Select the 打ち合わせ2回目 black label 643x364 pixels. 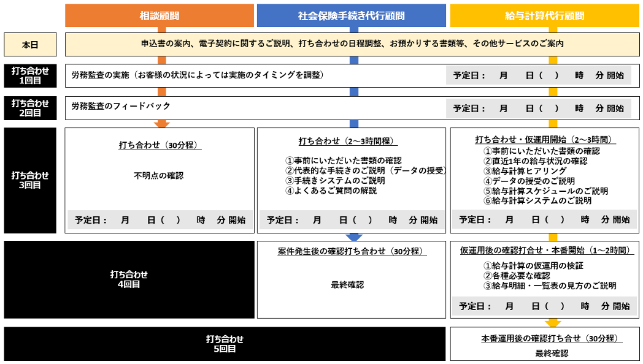click(30, 108)
